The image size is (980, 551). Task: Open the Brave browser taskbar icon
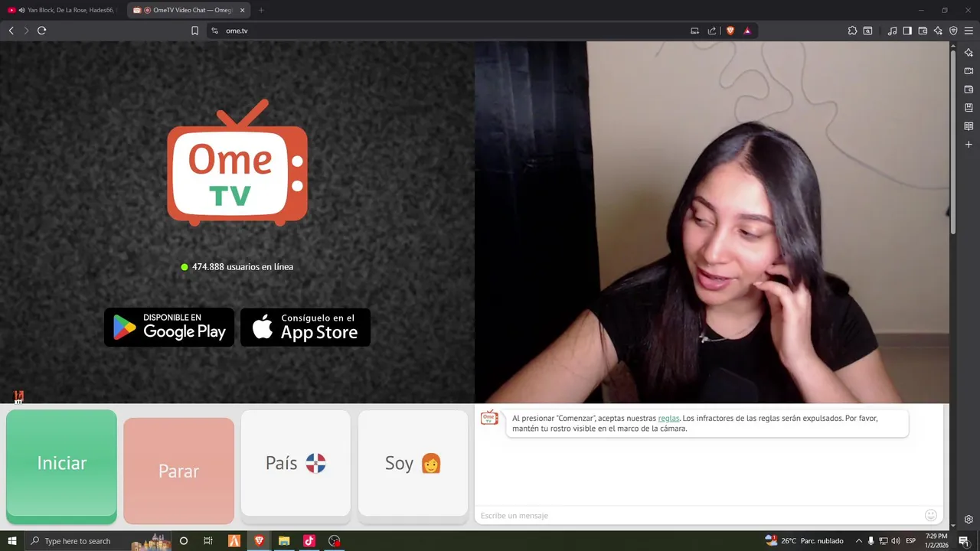(259, 541)
